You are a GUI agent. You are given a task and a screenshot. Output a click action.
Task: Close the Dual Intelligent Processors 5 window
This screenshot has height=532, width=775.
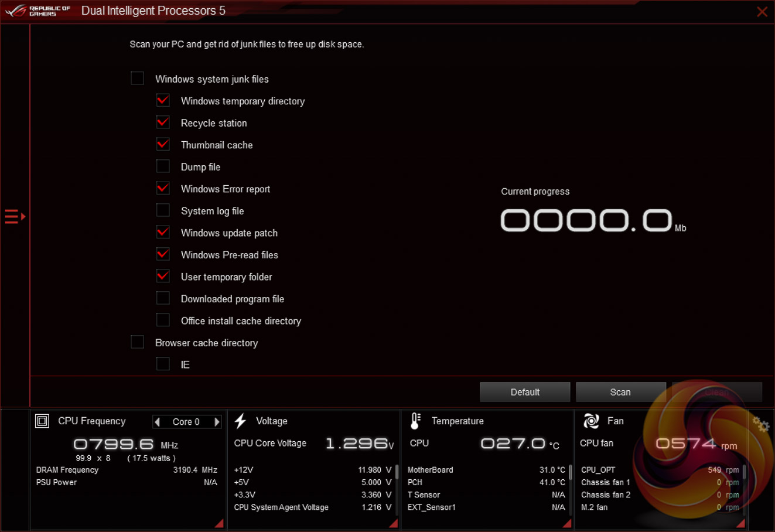coord(762,12)
